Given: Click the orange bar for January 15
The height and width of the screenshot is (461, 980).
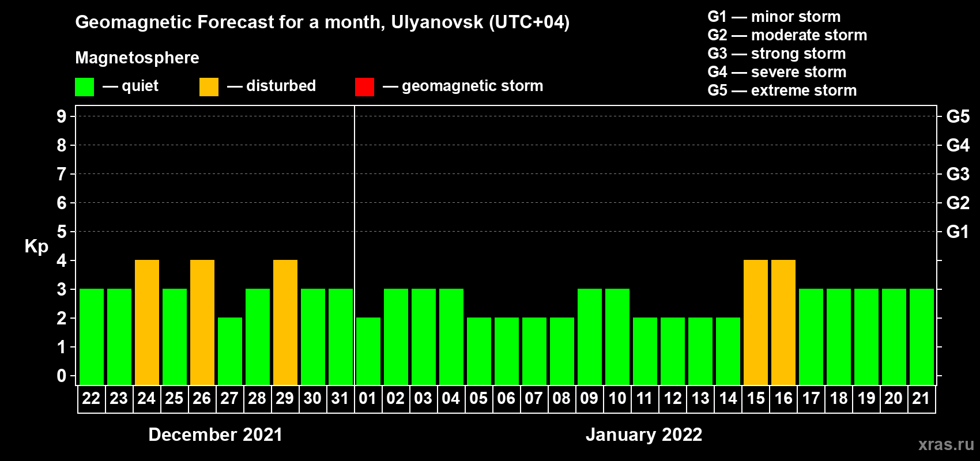Looking at the screenshot, I should tap(756, 322).
